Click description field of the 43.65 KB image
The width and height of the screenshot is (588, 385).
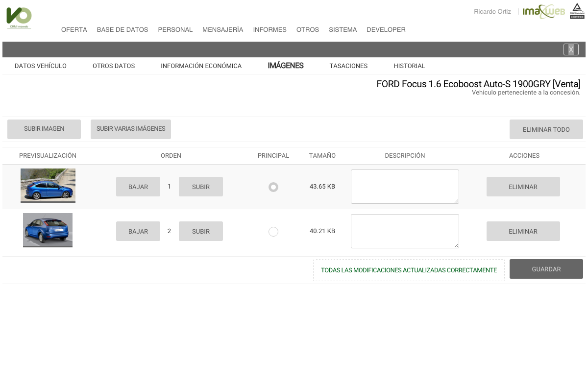coord(405,187)
